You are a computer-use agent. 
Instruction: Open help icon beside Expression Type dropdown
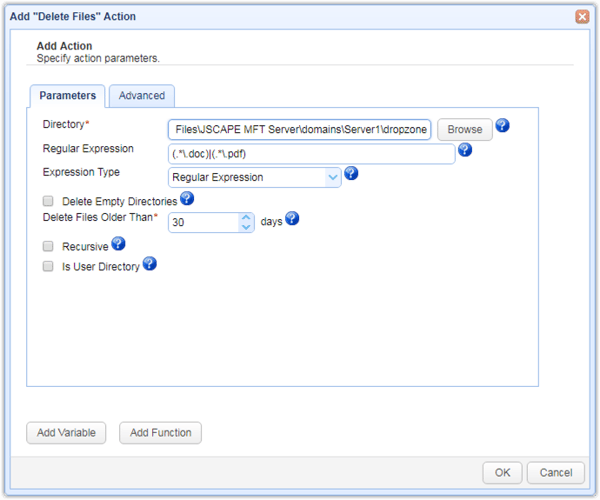click(x=351, y=173)
